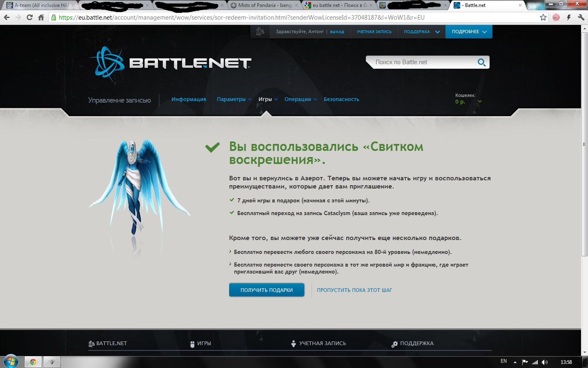Image resolution: width=588 pixels, height=368 pixels.
Task: Click УЧЕТНАЯ ЗАПИСЬ in the top service bar
Action: 374,31
